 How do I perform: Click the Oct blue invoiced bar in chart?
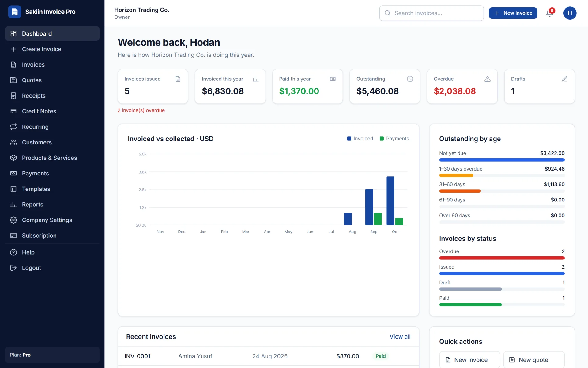click(x=390, y=201)
